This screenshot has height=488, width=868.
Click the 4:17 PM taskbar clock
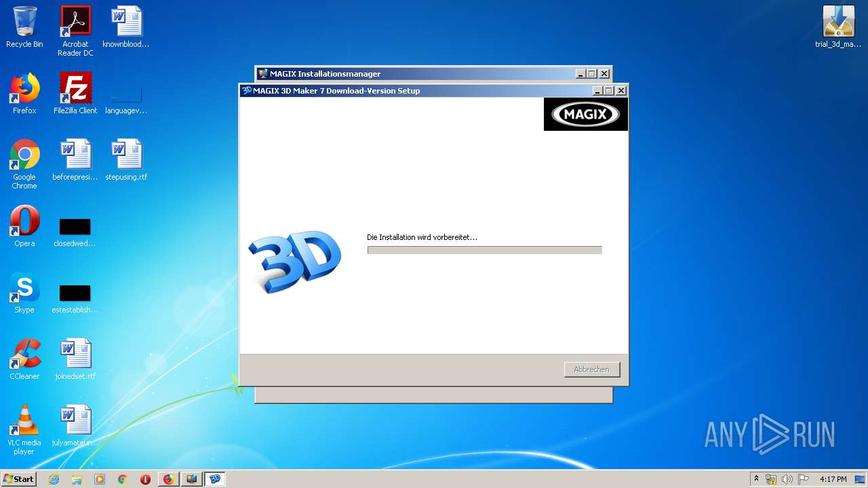(x=833, y=479)
